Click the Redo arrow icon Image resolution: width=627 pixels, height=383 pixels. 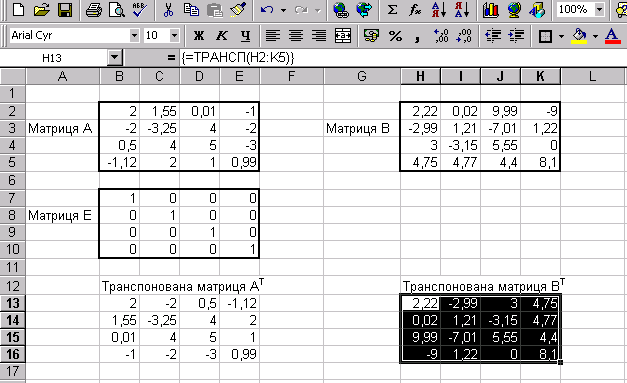tap(301, 9)
